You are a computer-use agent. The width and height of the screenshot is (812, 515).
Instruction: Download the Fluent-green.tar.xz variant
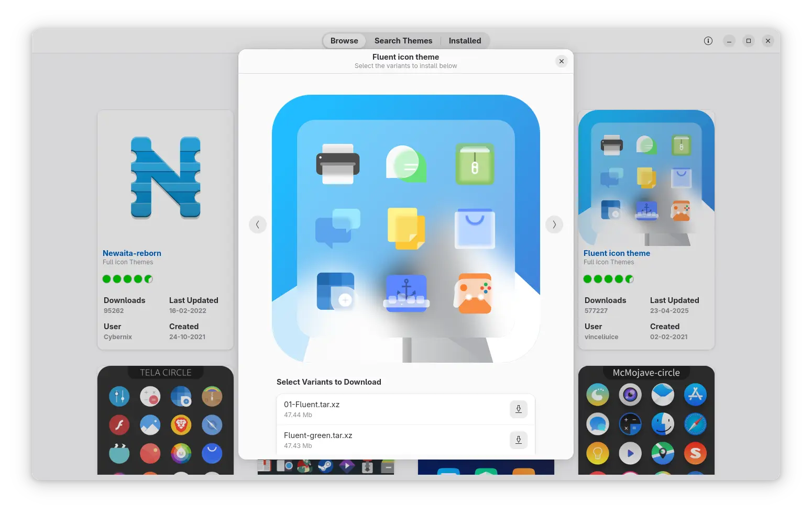tap(518, 440)
